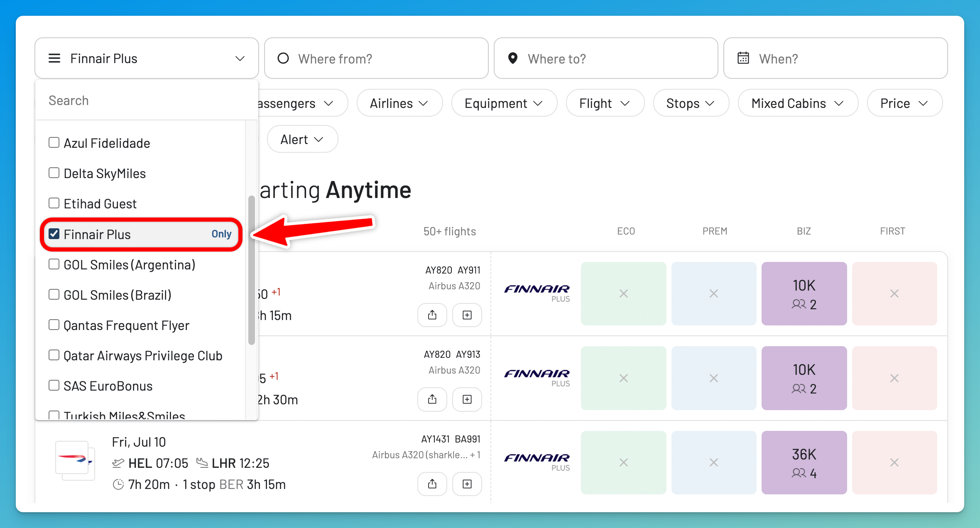This screenshot has width=980, height=528.
Task: Click the 50+ flights count text
Action: [450, 231]
